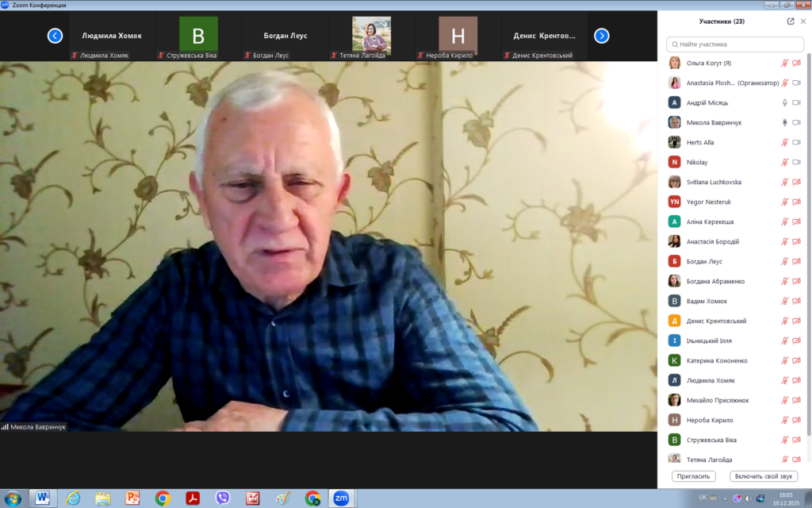
Task: Select Yegor Nesteruk in participants list
Action: pos(706,202)
